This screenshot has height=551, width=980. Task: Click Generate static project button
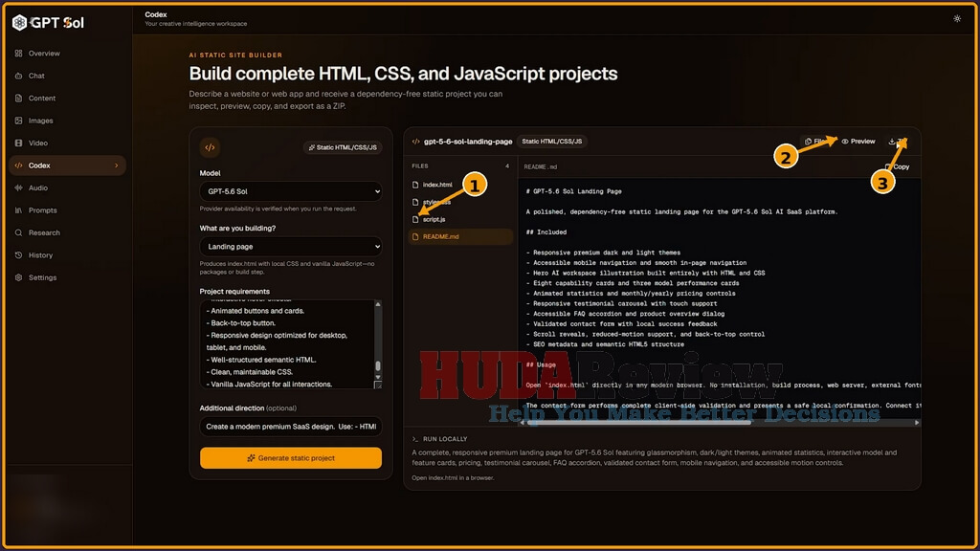pyautogui.click(x=291, y=458)
